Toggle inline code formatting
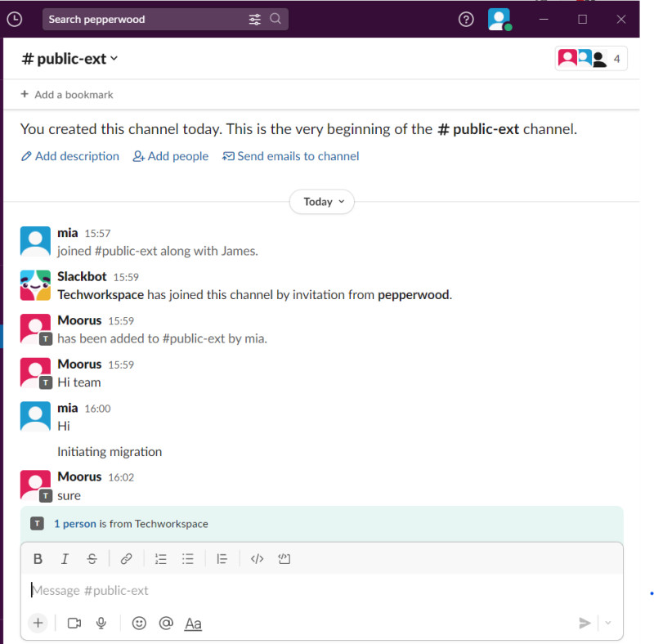Image resolution: width=654 pixels, height=644 pixels. click(x=257, y=558)
